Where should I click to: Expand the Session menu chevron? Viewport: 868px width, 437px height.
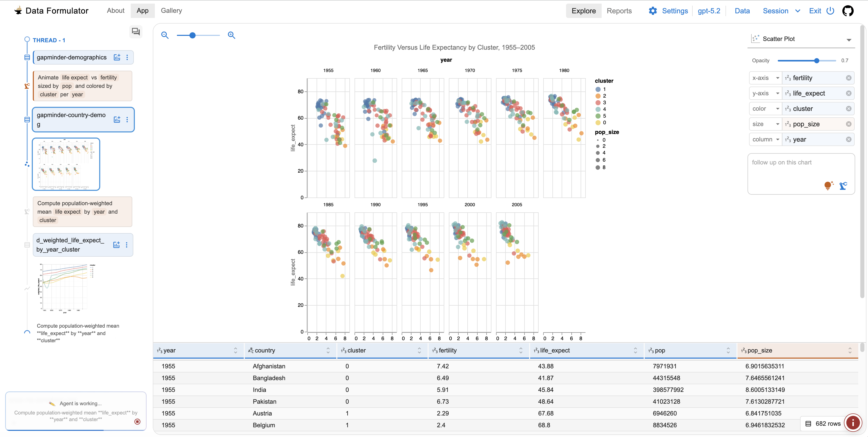point(798,11)
